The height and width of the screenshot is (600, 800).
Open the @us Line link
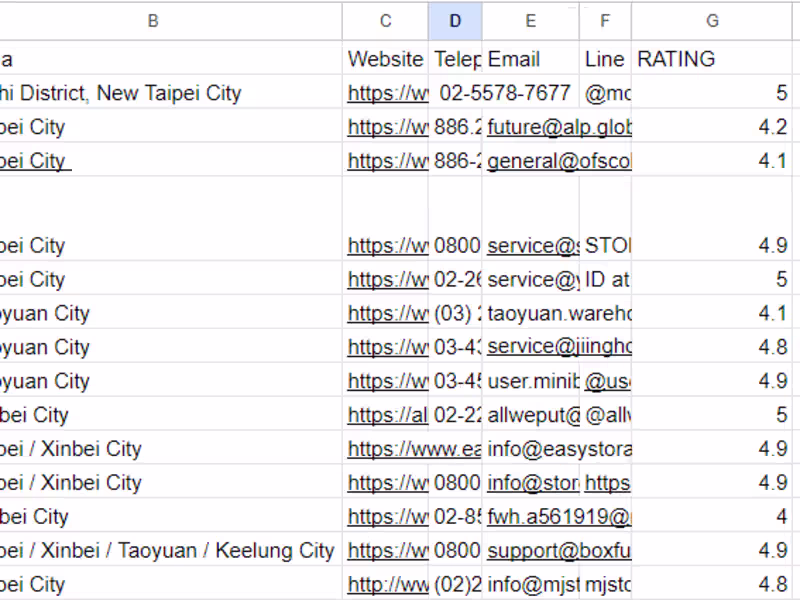tap(607, 381)
